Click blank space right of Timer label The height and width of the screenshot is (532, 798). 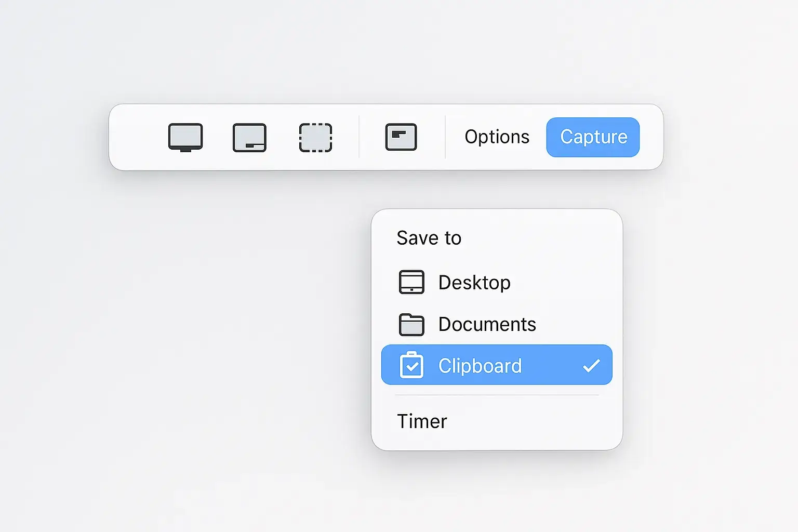[530, 421]
